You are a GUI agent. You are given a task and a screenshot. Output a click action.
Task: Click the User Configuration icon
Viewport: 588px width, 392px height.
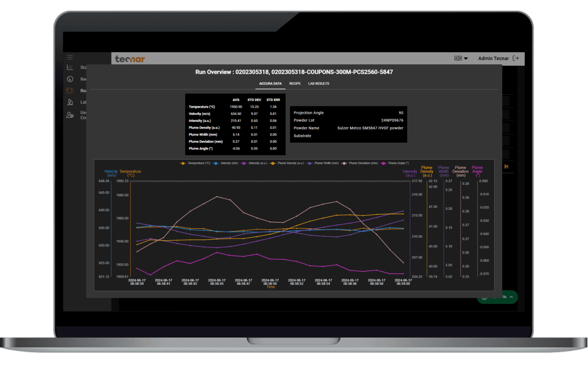(70, 115)
